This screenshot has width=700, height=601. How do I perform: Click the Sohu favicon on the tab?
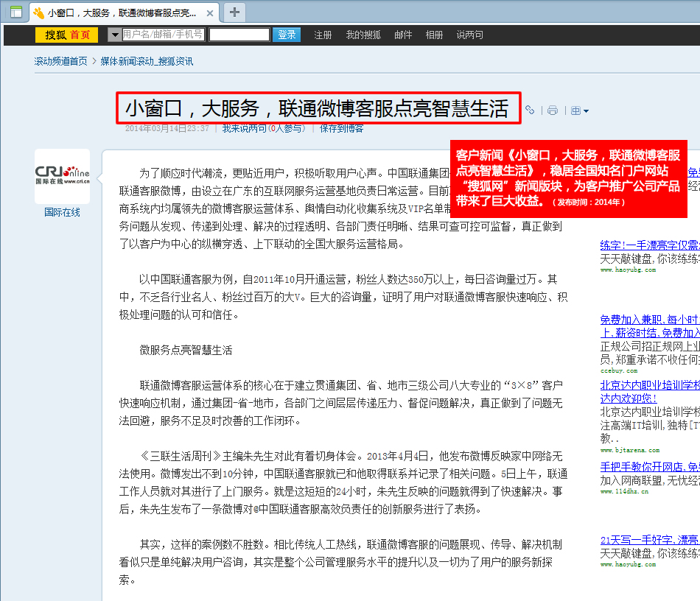(x=38, y=13)
